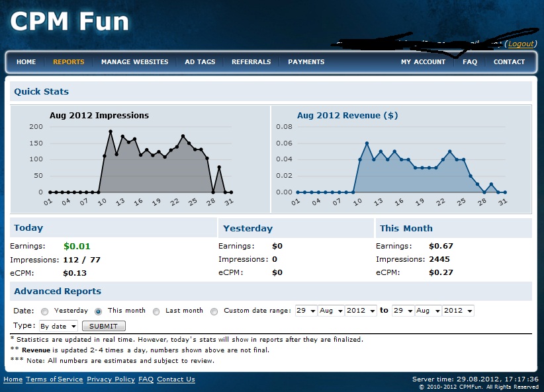The height and width of the screenshot is (392, 544).
Task: Go to MY ACCOUNT page
Action: click(x=423, y=61)
